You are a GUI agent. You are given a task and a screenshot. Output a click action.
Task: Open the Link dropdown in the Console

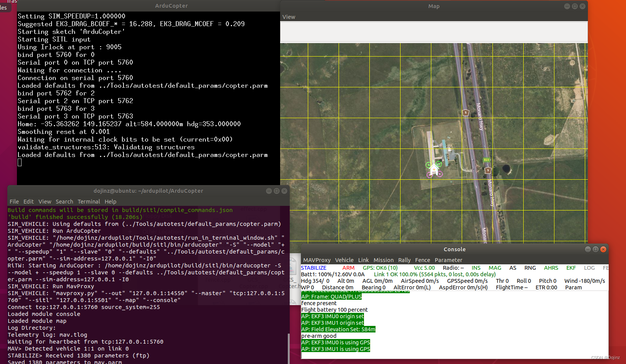point(363,260)
